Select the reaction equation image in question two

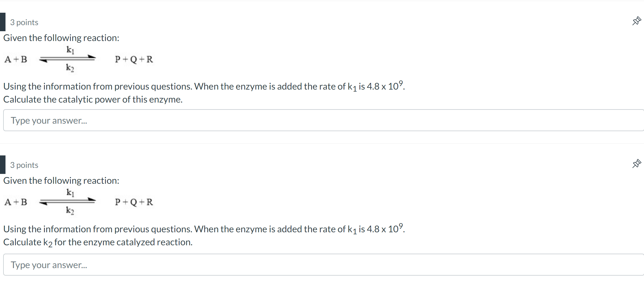[x=78, y=202]
